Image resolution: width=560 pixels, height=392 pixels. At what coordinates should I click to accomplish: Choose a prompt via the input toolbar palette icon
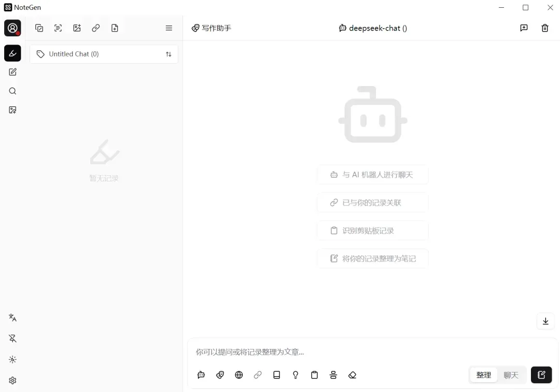click(x=220, y=375)
